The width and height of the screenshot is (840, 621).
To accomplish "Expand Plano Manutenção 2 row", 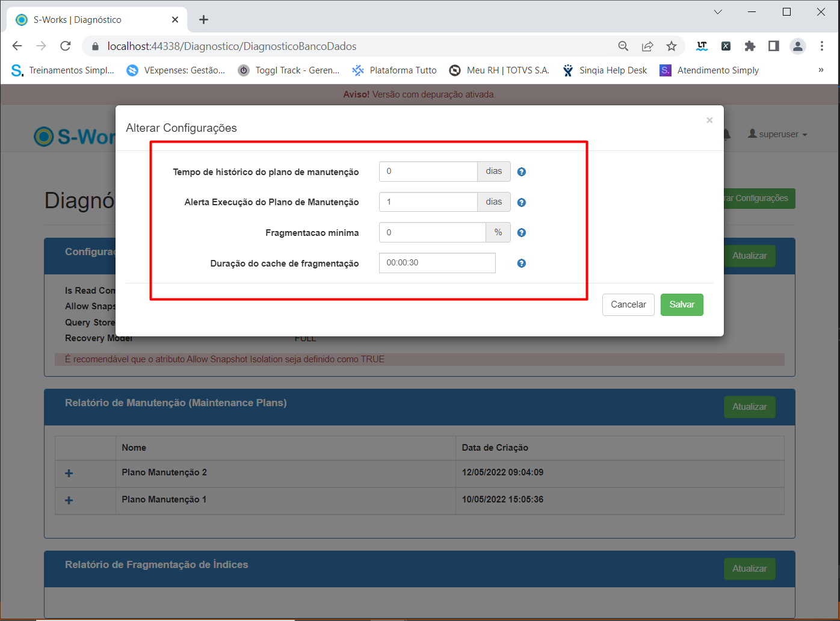I will click(x=69, y=474).
